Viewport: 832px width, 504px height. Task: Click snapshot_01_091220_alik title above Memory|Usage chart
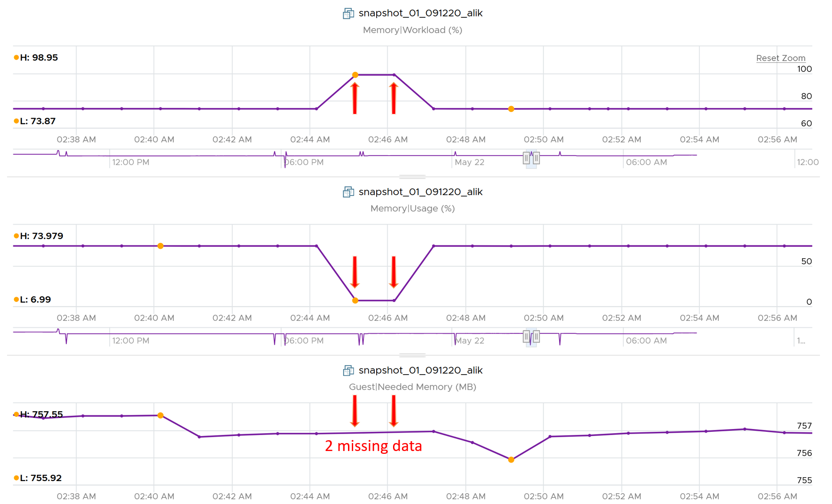(420, 192)
